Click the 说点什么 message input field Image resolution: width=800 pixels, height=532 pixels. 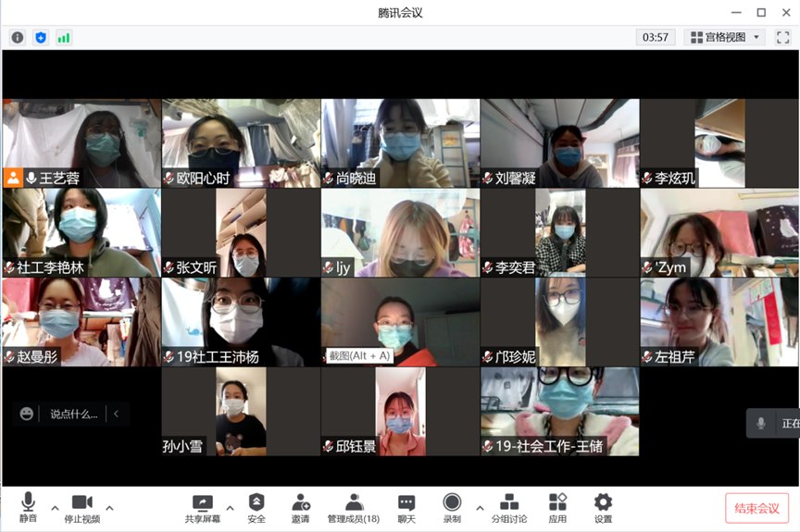click(x=73, y=414)
